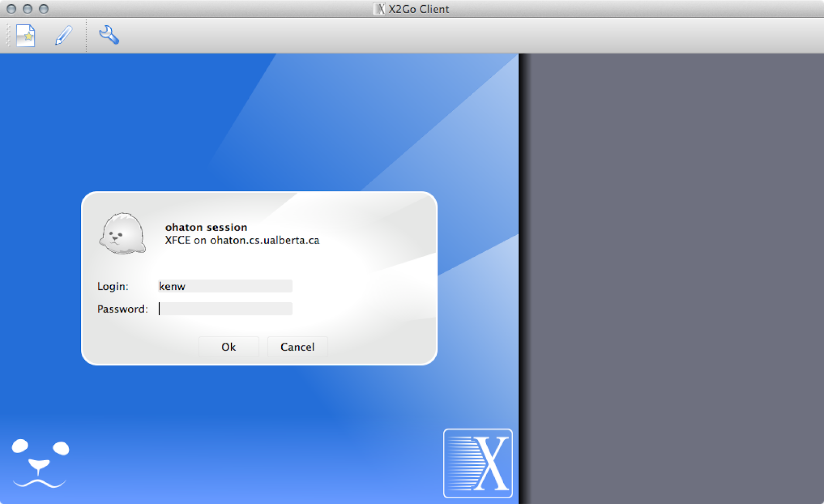Click the 'Password:' label
The height and width of the screenshot is (504, 824).
click(x=122, y=309)
